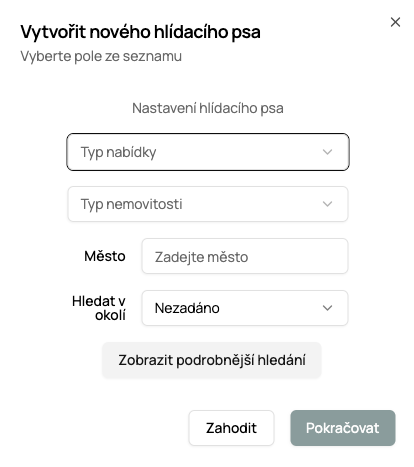
Task: Click the Typ nabídky placeholder text
Action: tap(118, 153)
